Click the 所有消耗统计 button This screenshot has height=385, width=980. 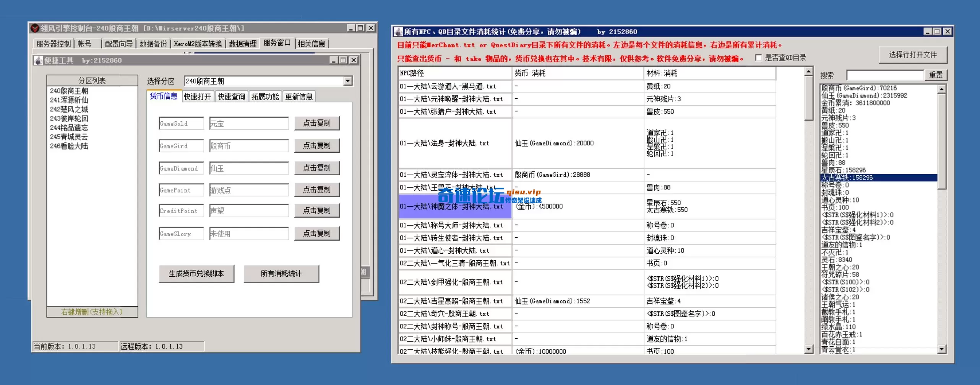[x=281, y=274]
